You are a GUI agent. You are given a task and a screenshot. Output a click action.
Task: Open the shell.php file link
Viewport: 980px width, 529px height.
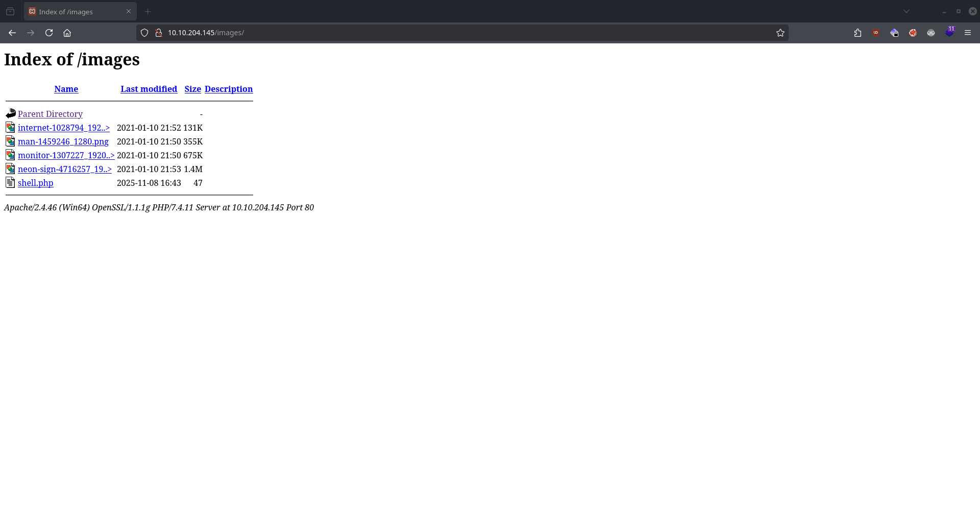(x=35, y=183)
